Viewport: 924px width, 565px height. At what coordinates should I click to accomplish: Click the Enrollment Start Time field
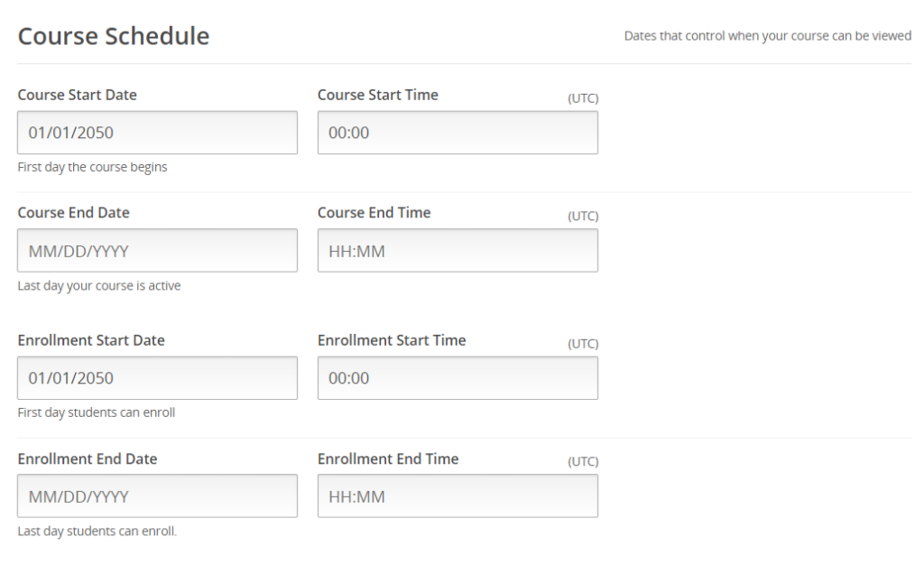[457, 378]
